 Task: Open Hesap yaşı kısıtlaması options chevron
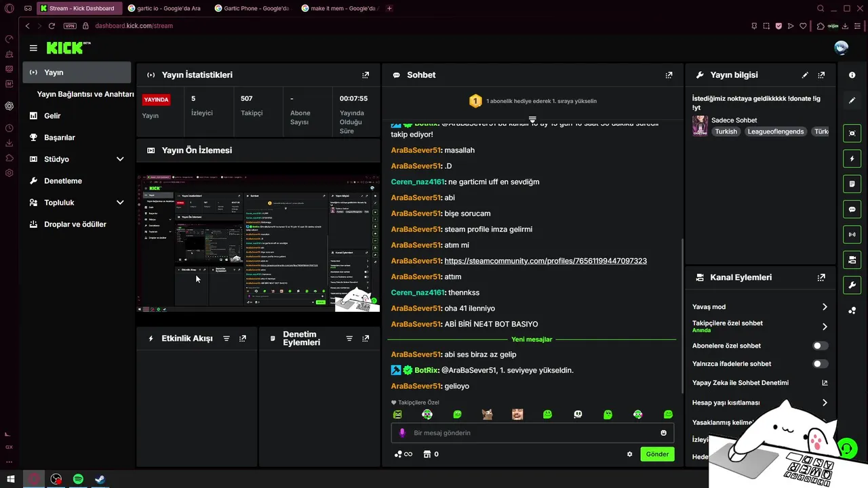point(825,403)
